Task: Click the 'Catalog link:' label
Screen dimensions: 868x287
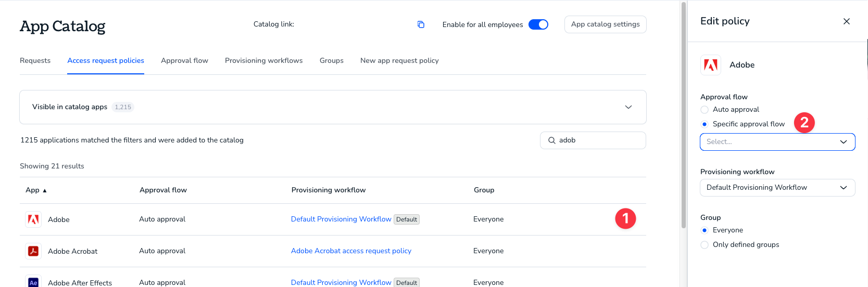Action: [x=274, y=24]
